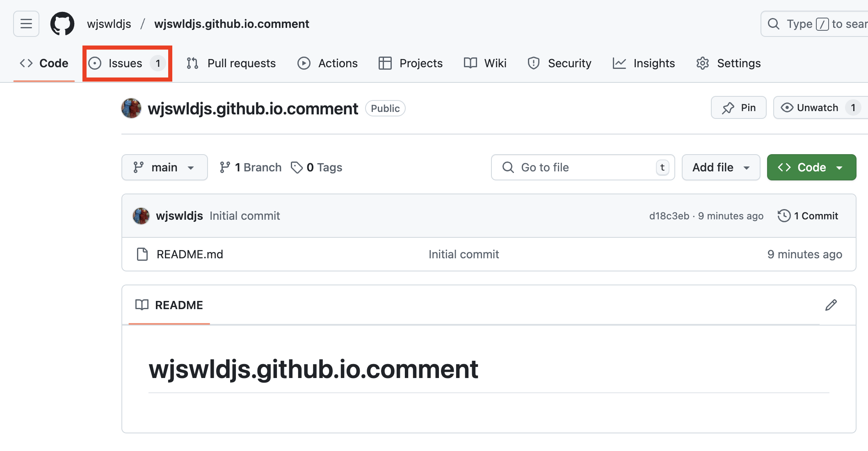Open commit hash d18c3eb
Viewport: 868px width, 451px height.
coord(669,216)
